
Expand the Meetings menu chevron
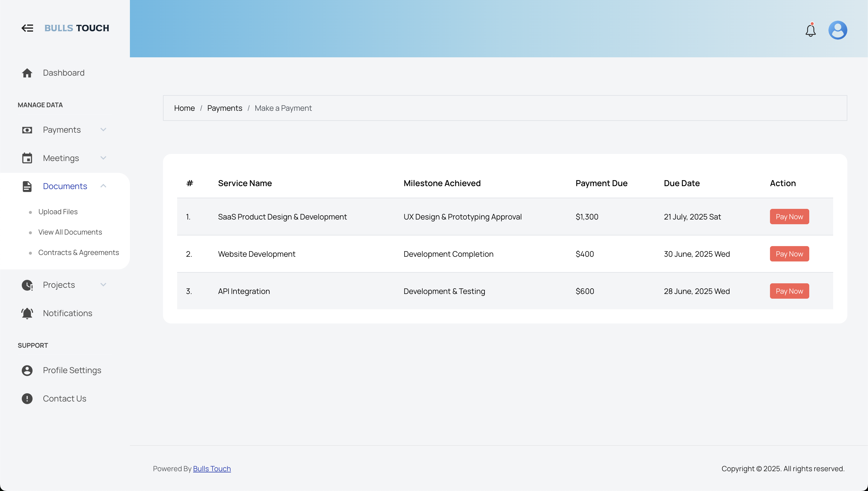(x=103, y=158)
